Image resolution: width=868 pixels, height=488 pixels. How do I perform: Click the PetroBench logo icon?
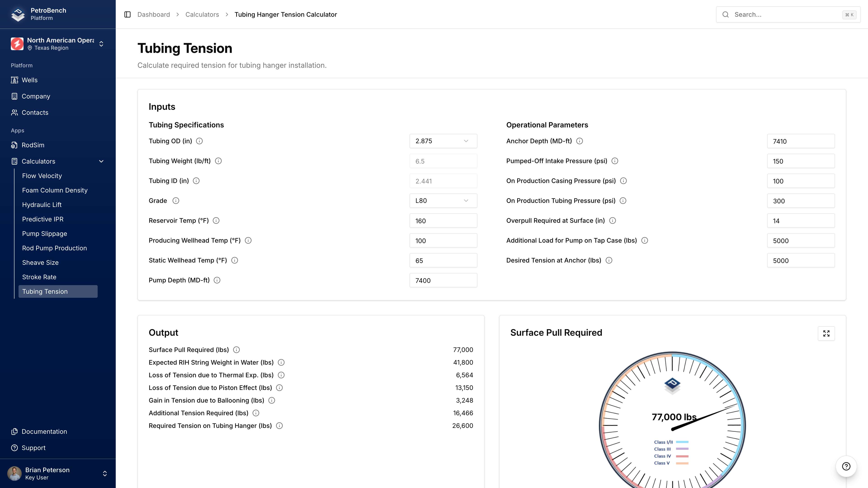18,14
